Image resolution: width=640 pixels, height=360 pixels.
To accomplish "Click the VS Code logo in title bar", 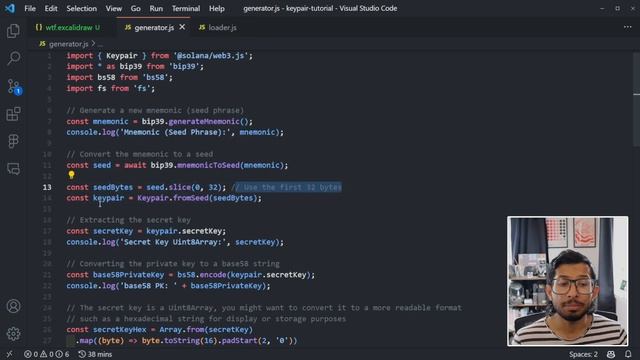I will coord(10,8).
